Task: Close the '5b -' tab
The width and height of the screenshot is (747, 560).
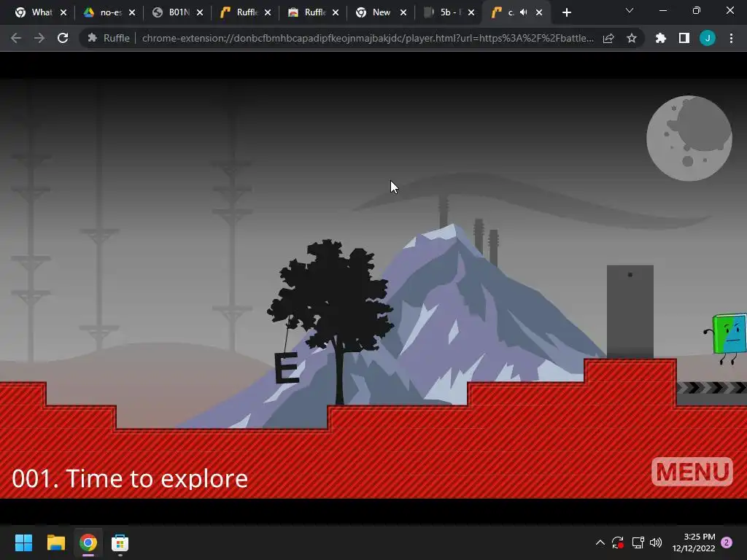Action: point(471,13)
